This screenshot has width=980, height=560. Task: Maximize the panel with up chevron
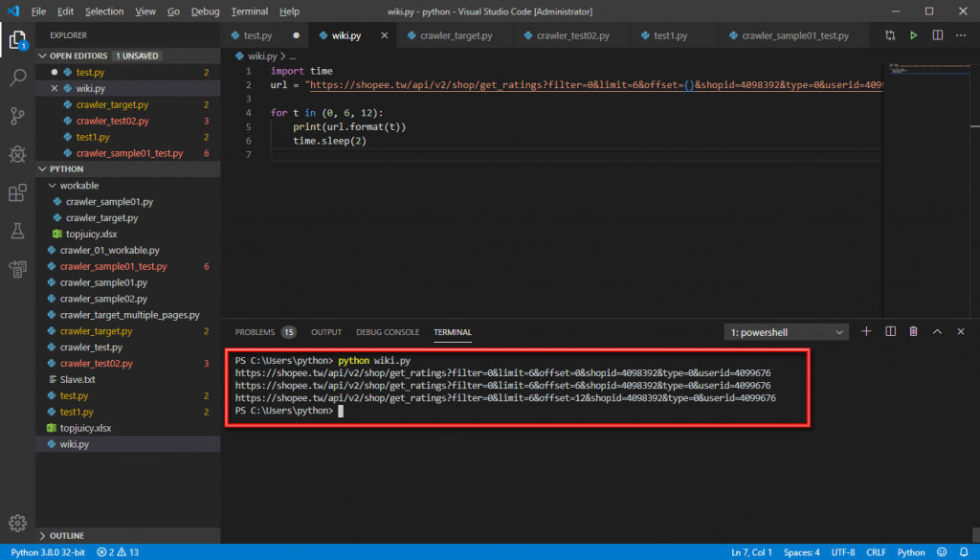click(937, 332)
